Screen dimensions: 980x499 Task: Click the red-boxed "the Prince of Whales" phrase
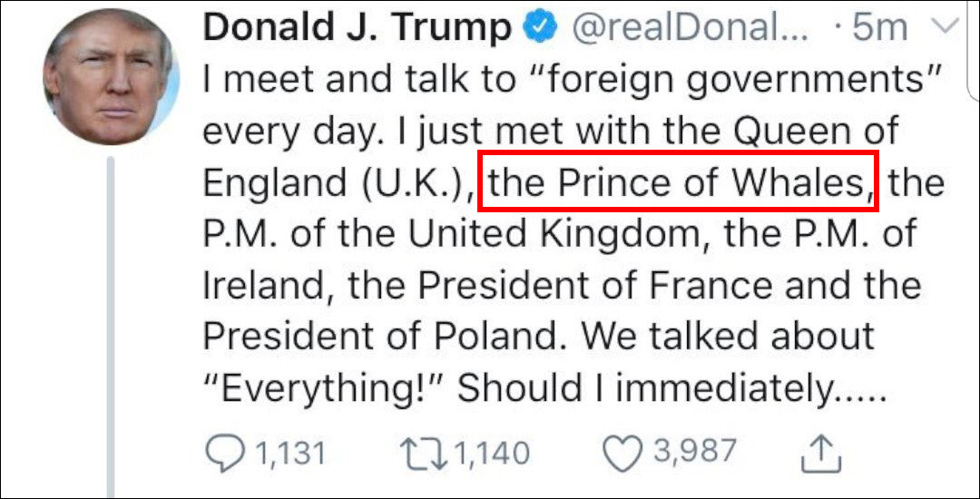point(677,185)
